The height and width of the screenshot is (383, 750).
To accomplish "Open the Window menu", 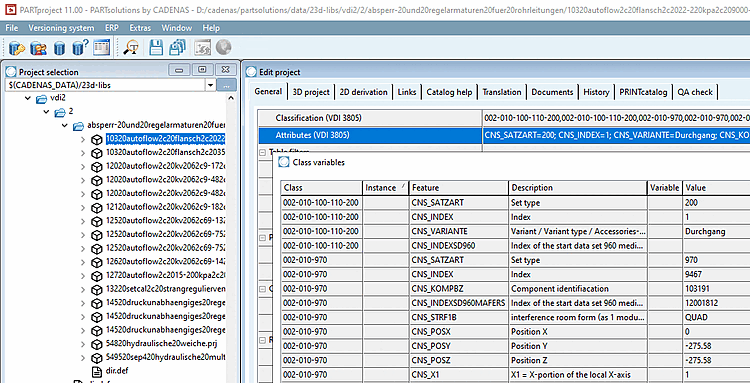I will (x=176, y=28).
